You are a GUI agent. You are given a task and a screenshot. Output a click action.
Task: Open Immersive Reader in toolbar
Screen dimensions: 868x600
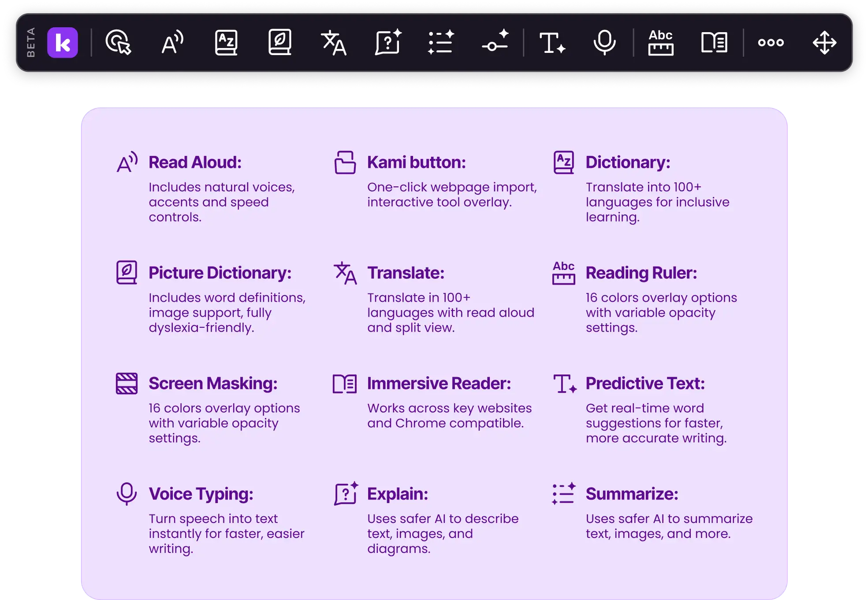coord(714,42)
